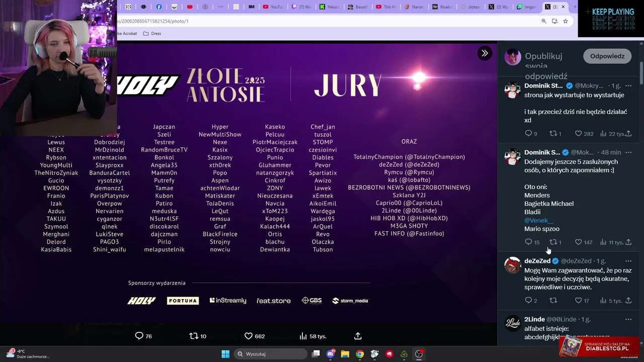Viewport: 644px width, 362px height.
Task: Click the Wyszukaj taskbar search box
Action: 271,354
